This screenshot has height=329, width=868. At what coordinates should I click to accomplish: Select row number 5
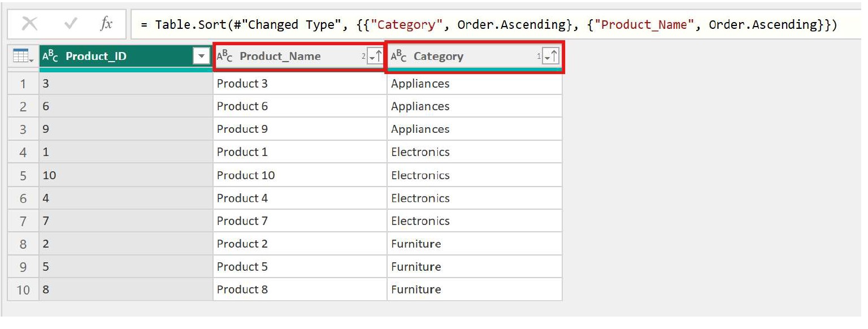pos(23,175)
